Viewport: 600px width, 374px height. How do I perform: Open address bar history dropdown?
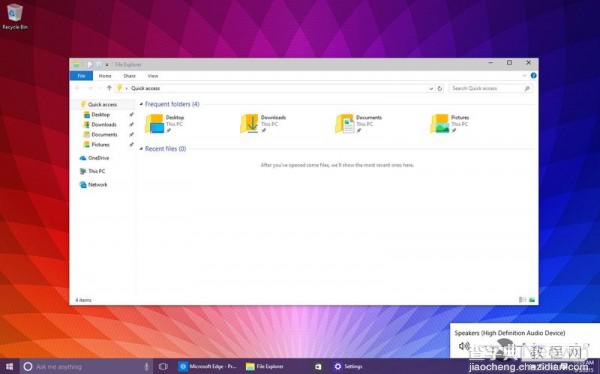(431, 88)
